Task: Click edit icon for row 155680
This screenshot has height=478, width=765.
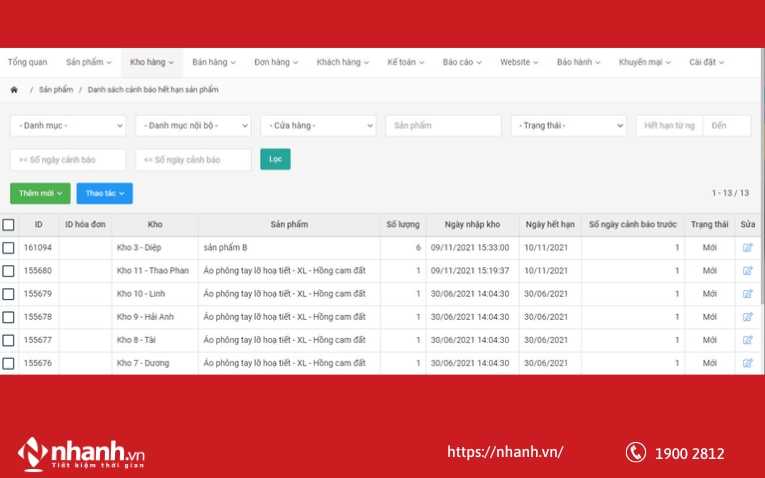Action: [747, 271]
